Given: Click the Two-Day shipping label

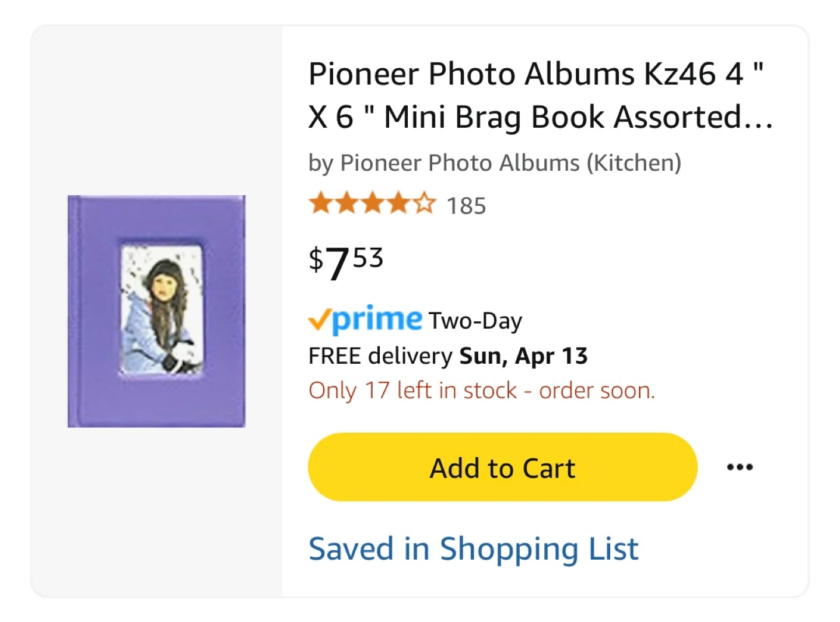Looking at the screenshot, I should (x=475, y=321).
